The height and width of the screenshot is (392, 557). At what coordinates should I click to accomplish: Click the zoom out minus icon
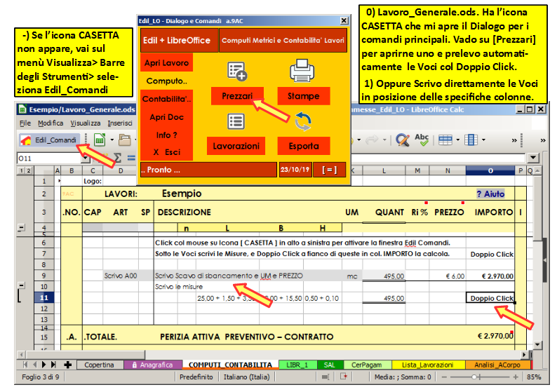click(444, 377)
